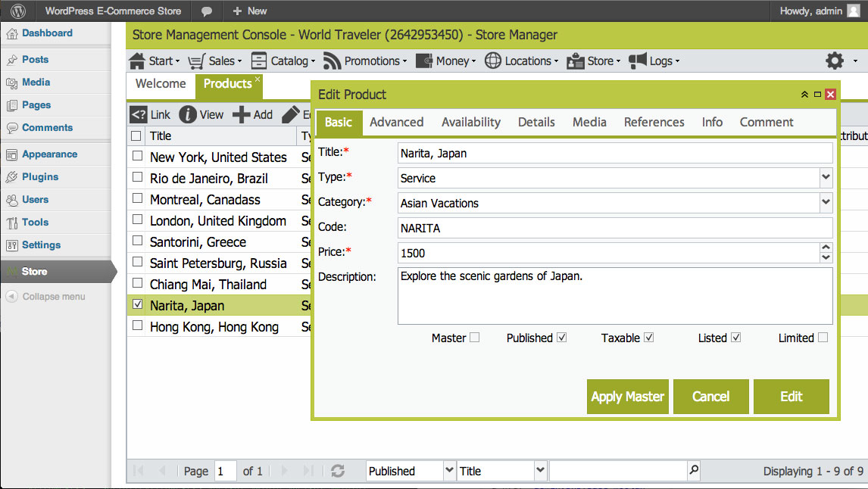Click the Apply Master button
Image resolution: width=868 pixels, height=489 pixels.
[x=628, y=397]
